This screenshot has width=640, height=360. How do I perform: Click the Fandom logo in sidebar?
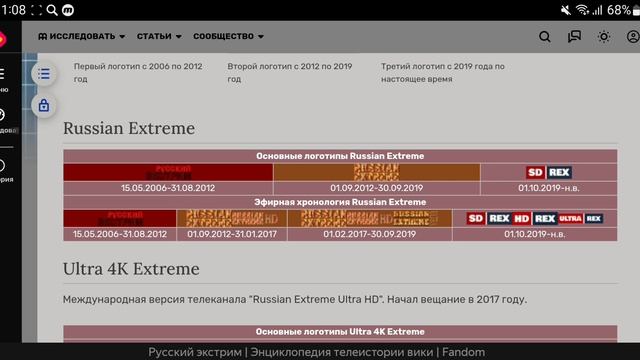pos(2,39)
